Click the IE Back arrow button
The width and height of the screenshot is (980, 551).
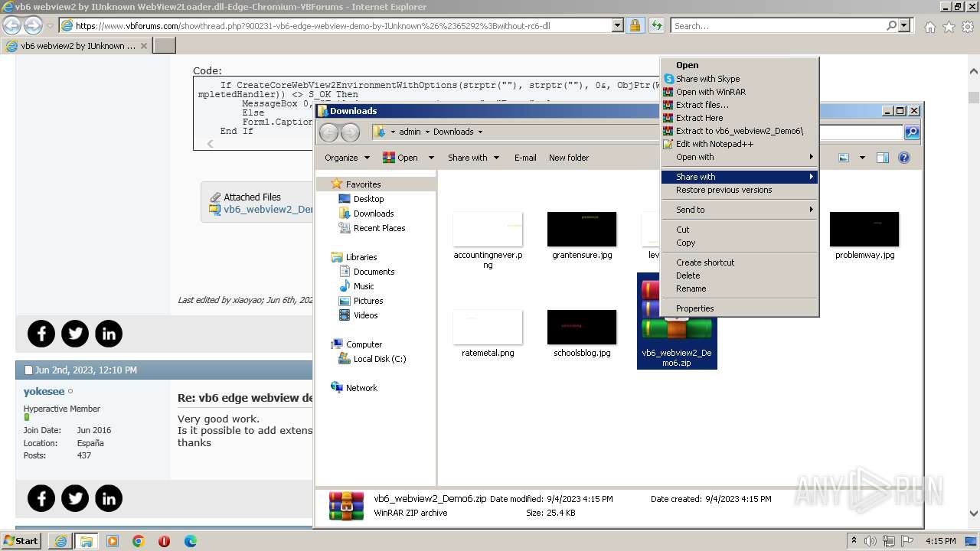(x=11, y=25)
